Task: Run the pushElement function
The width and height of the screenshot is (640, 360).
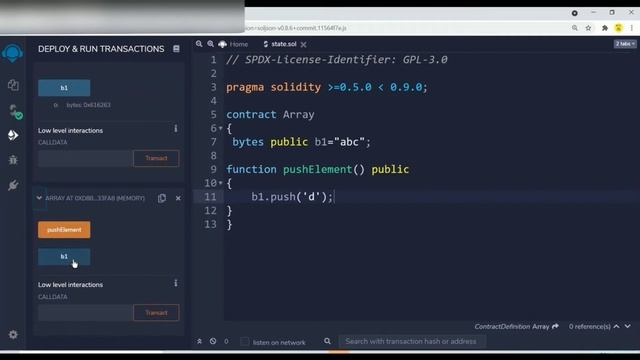Action: [x=64, y=230]
